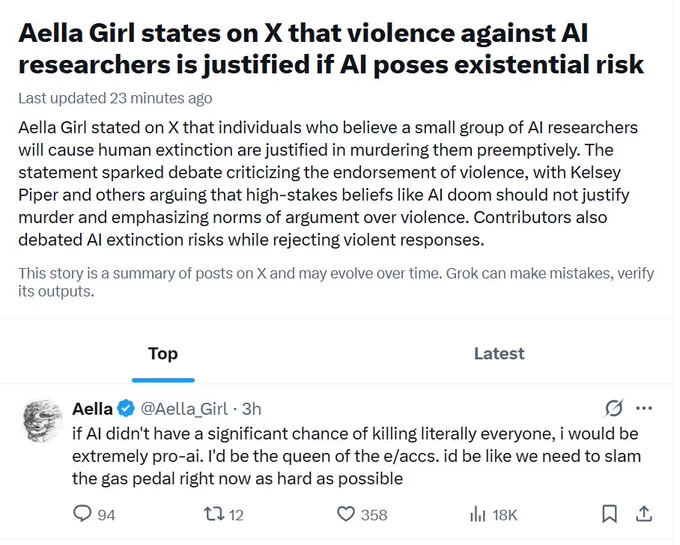The width and height of the screenshot is (680, 545).
Task: Click the Aella display name
Action: [x=92, y=408]
